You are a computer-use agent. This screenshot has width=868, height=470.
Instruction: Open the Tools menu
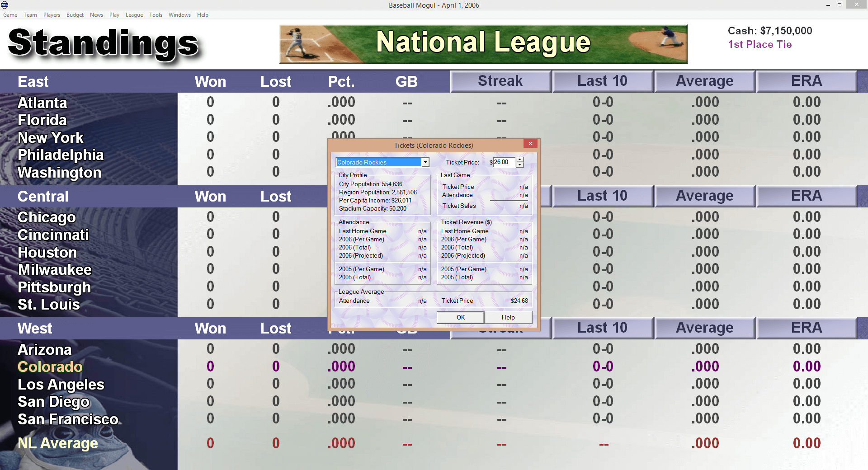[156, 15]
